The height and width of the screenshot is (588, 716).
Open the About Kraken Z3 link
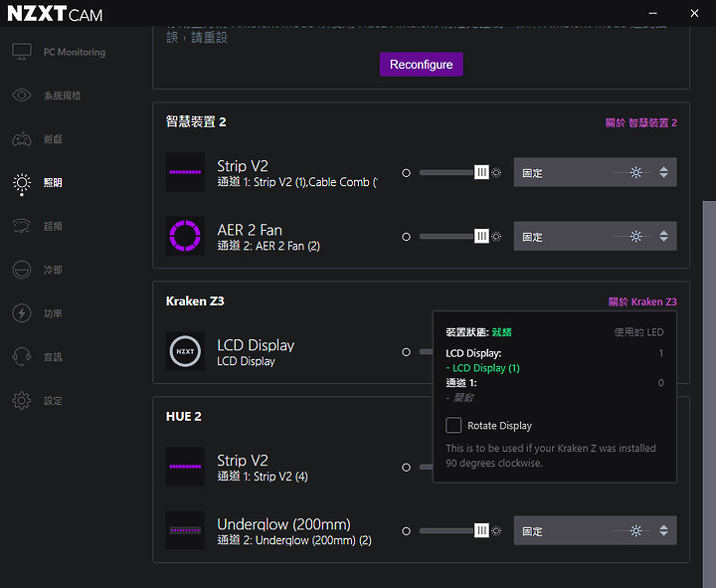pyautogui.click(x=642, y=301)
